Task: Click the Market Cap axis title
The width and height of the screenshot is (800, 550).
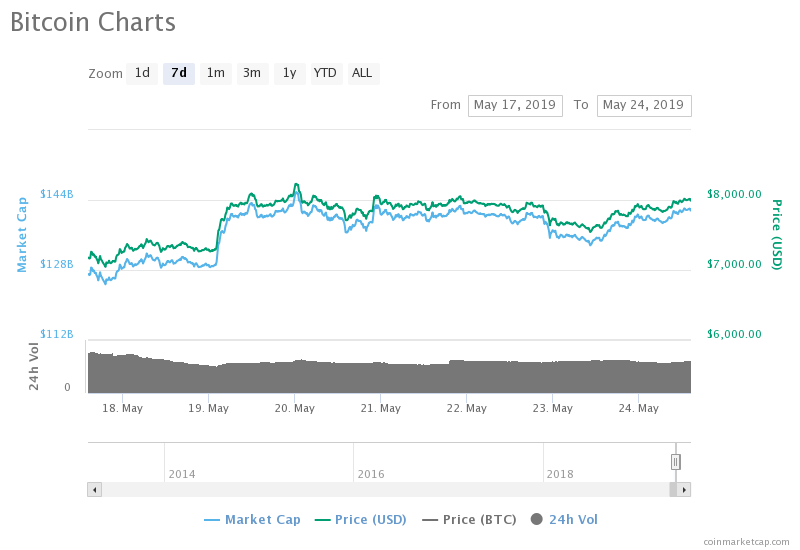Action: pyautogui.click(x=22, y=235)
